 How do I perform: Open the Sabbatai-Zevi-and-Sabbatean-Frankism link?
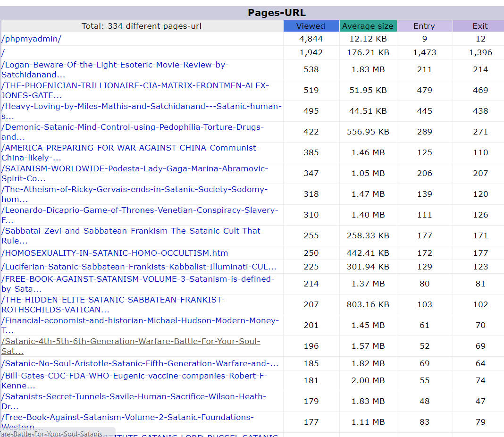click(133, 235)
